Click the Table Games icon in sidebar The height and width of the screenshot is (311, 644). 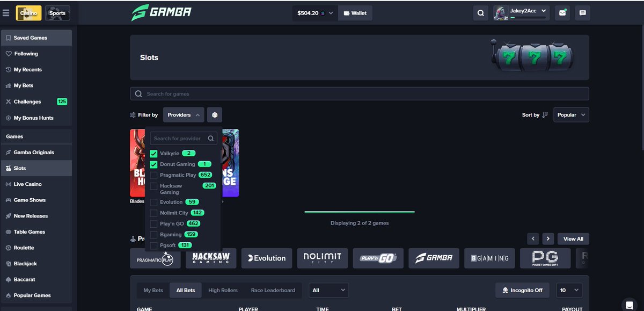(9, 232)
